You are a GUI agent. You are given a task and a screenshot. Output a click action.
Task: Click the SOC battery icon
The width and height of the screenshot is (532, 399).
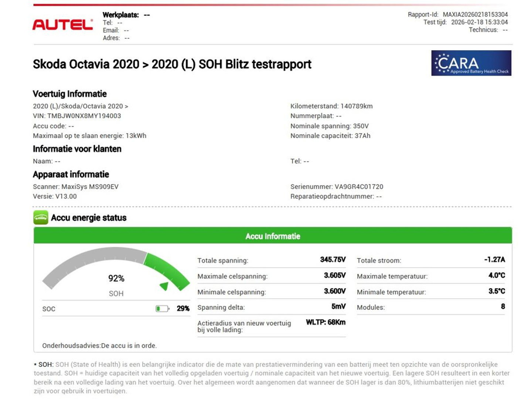163,308
